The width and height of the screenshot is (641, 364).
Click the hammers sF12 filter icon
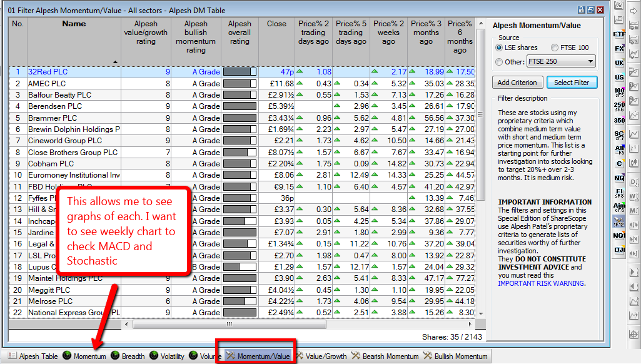619,221
